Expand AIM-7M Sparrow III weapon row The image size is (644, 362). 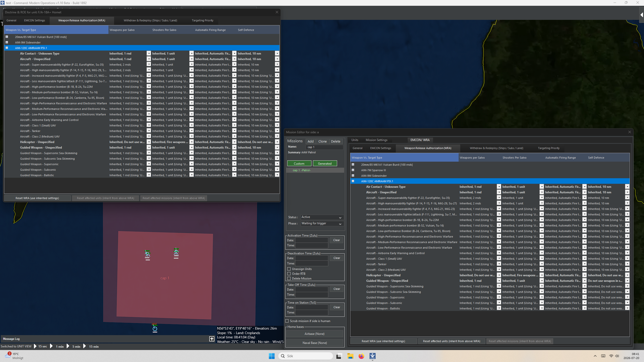(353, 170)
